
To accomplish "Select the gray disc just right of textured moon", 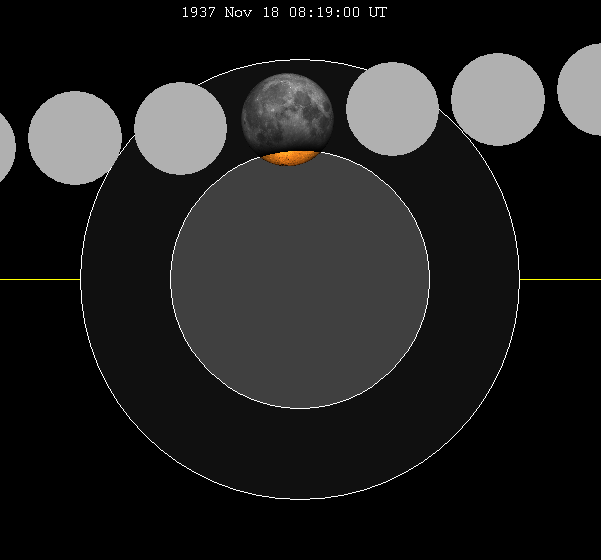I will point(392,109).
